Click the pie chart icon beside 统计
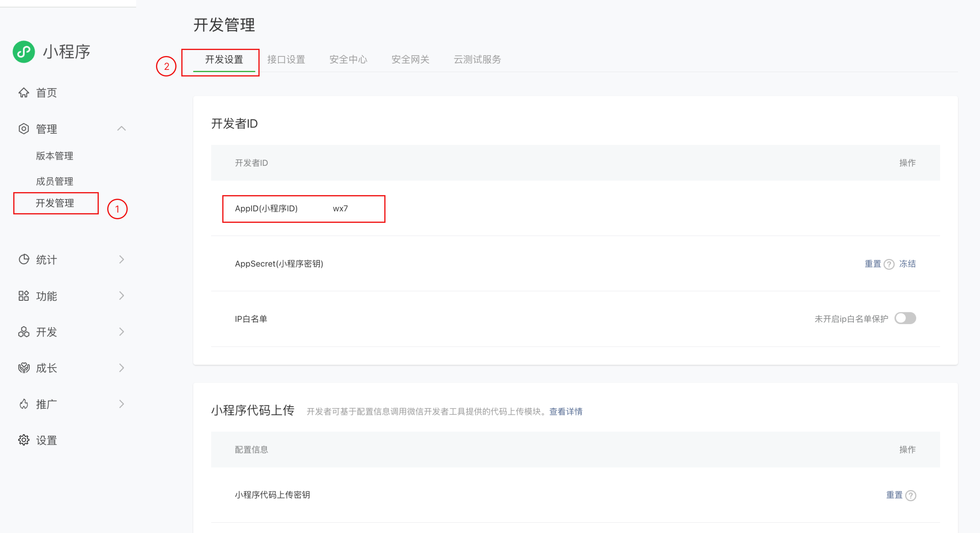This screenshot has height=533, width=980. tap(23, 260)
